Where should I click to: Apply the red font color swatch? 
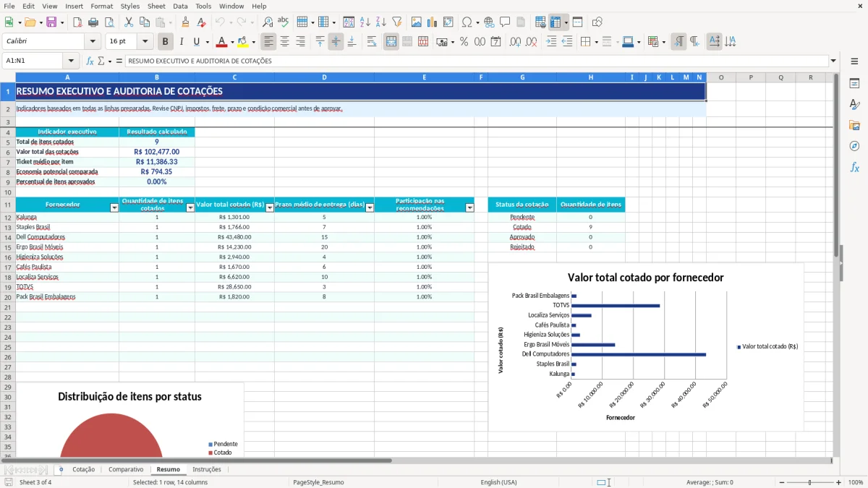[x=221, y=42]
